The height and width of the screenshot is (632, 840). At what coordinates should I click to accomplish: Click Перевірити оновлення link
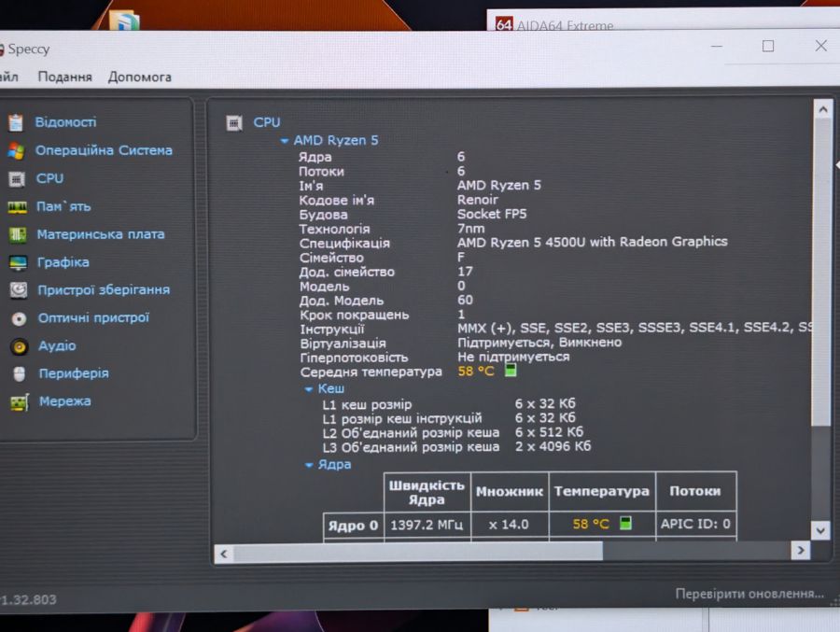click(749, 594)
